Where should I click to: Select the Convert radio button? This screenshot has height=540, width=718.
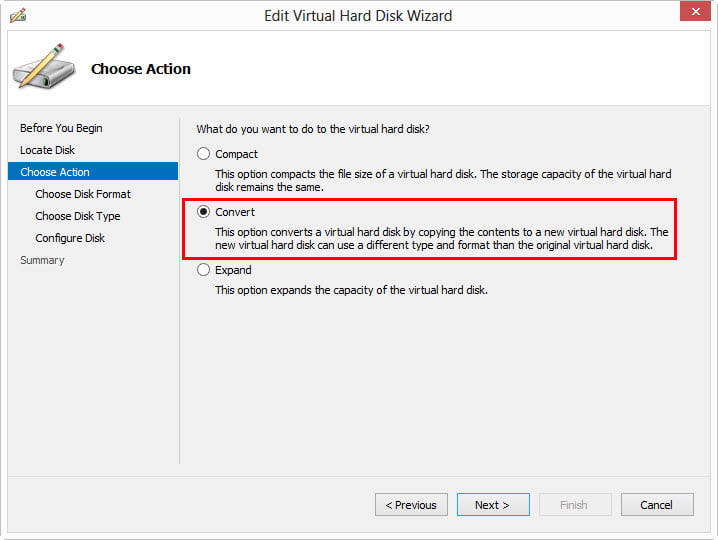[204, 212]
